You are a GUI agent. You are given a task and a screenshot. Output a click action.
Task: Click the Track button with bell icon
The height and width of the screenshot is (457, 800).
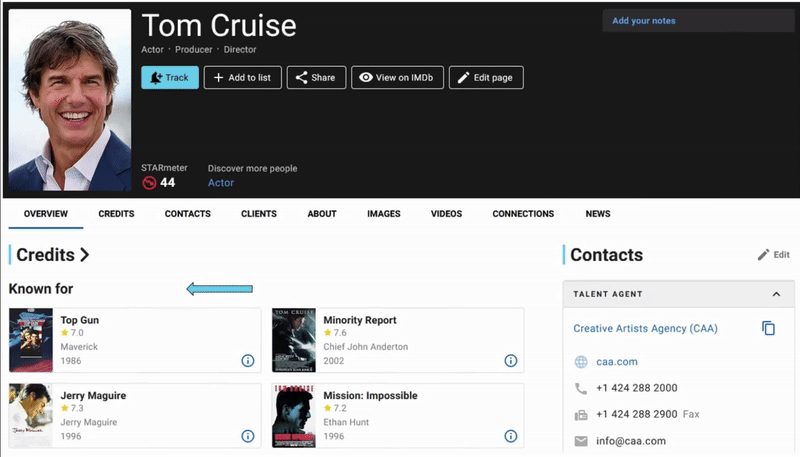(170, 78)
